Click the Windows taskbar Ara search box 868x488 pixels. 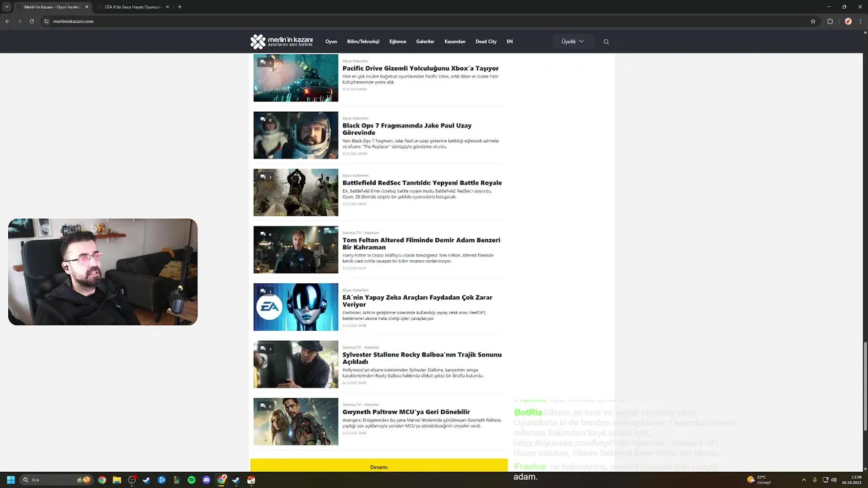coord(58,480)
